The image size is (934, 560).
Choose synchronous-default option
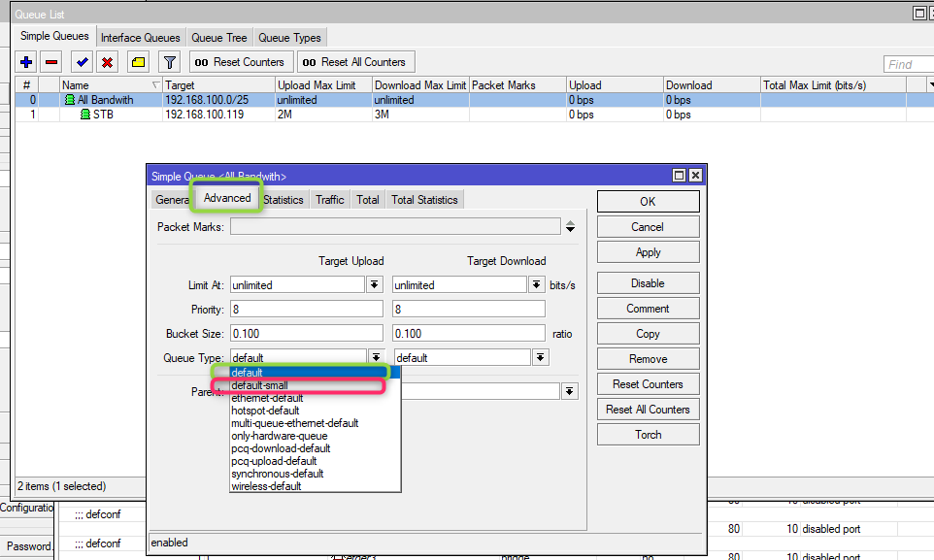(315, 474)
